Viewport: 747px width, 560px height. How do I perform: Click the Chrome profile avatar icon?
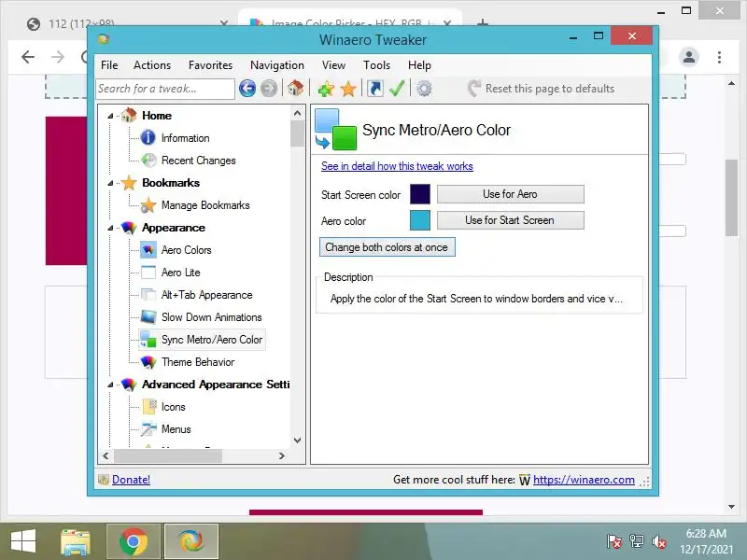(x=689, y=57)
